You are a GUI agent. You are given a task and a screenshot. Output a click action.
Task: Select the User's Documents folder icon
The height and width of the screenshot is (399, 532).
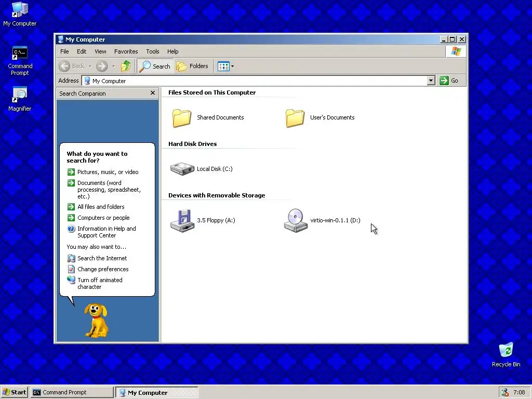tap(295, 118)
